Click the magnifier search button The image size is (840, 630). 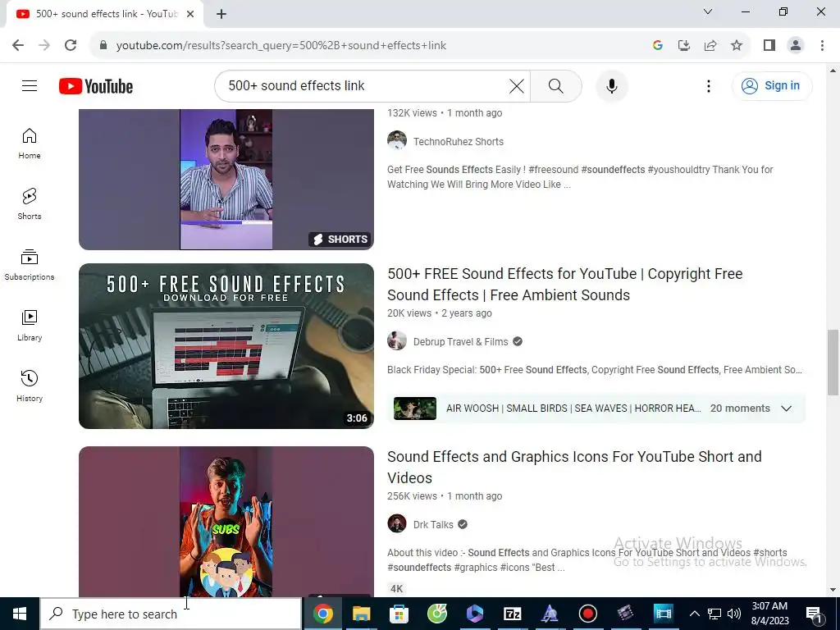point(556,85)
